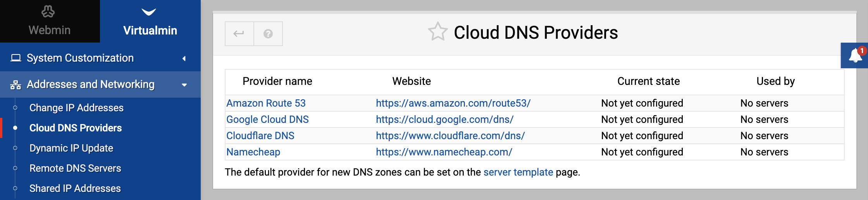Open the Cloudflare DNS provider link

point(260,136)
